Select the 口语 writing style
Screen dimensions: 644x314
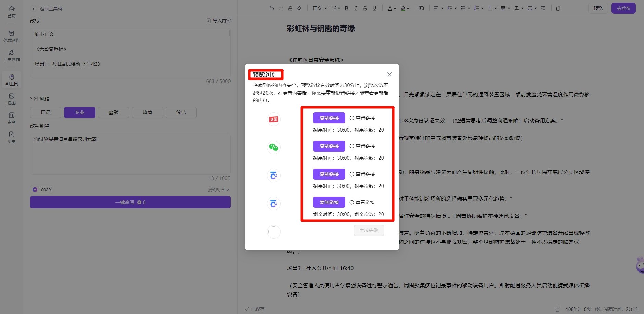[x=45, y=112]
